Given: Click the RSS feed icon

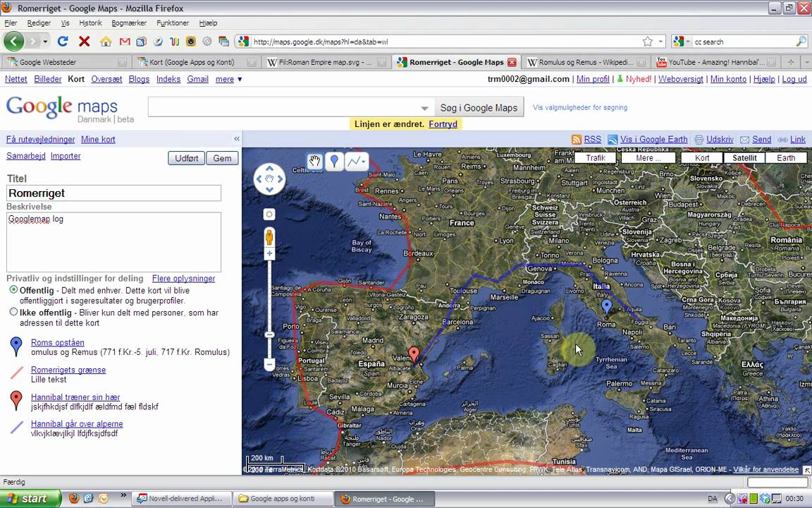Looking at the screenshot, I should [576, 140].
